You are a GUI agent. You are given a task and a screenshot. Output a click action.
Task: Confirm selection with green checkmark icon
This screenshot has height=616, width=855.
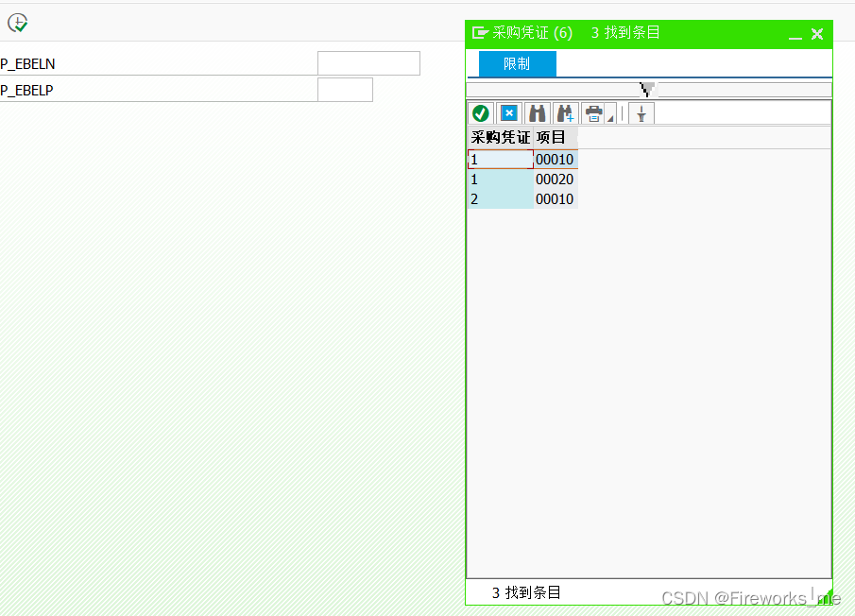point(480,113)
